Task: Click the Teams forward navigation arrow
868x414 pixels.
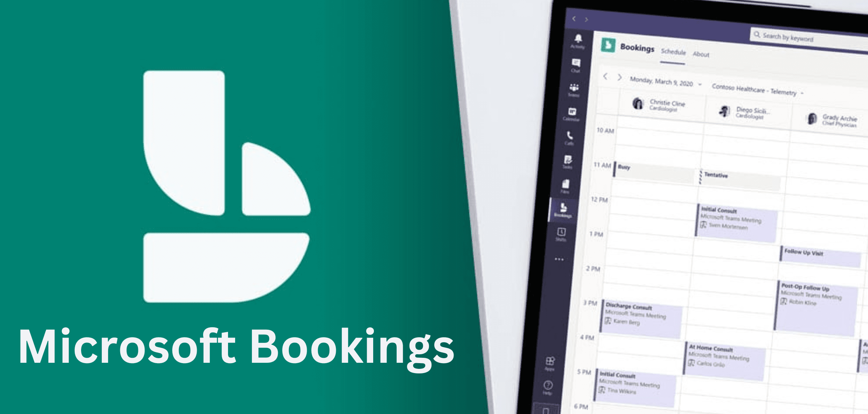Action: 586,20
